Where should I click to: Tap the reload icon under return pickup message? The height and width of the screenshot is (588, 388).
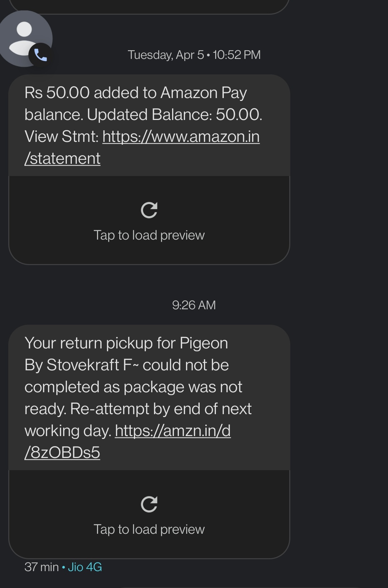coord(149,504)
